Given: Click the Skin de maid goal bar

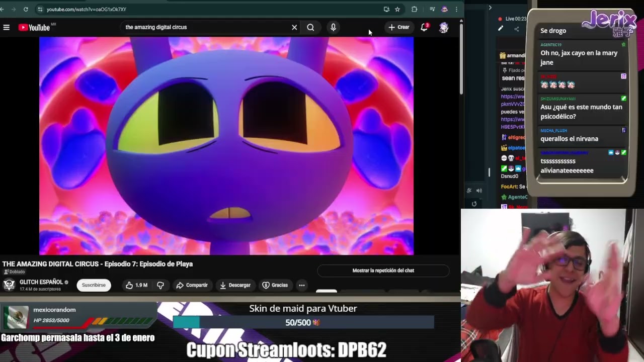Looking at the screenshot, I should coord(303,322).
